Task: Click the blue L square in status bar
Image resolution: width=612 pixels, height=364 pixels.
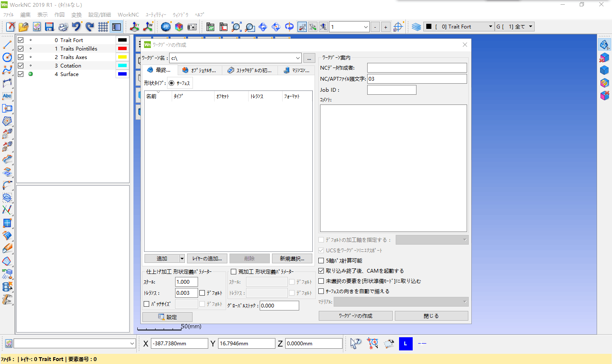Action: click(406, 343)
